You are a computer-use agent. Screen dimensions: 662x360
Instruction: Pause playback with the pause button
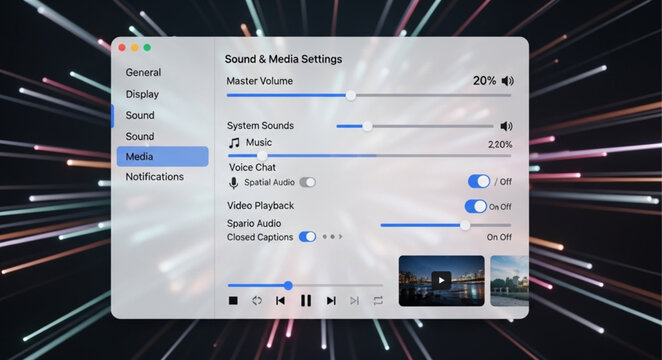(306, 300)
